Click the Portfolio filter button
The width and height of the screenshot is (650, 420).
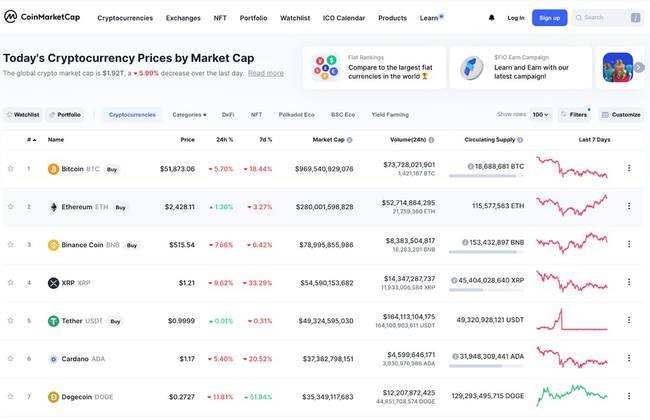tap(65, 115)
